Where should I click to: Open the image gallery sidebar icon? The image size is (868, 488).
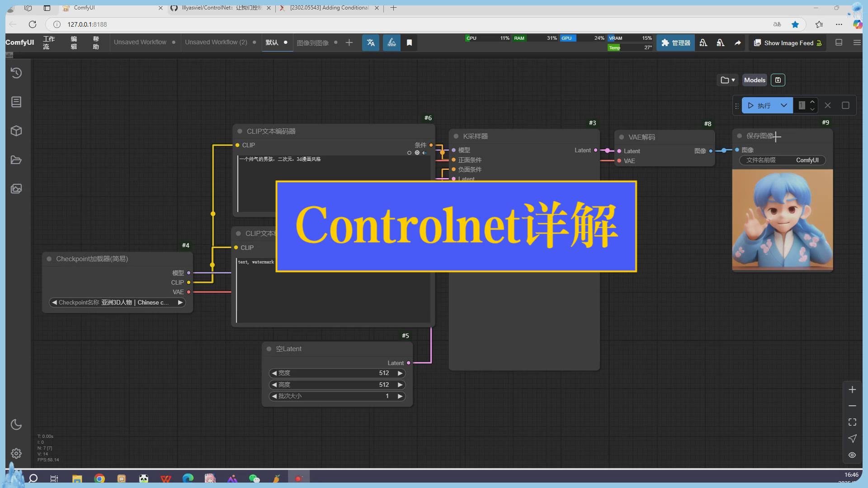16,188
